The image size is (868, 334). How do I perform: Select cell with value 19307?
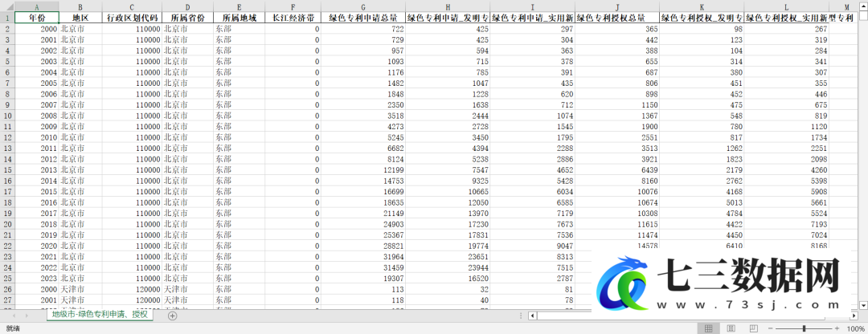363,278
